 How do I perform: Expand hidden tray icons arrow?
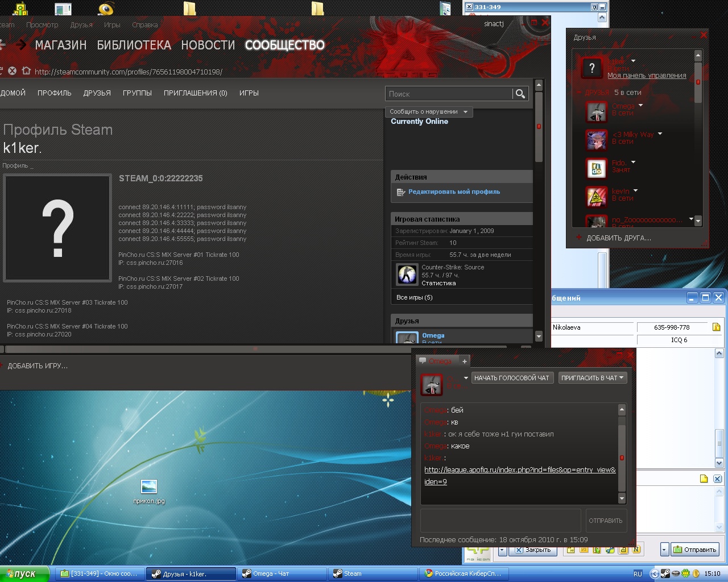[x=655, y=573]
